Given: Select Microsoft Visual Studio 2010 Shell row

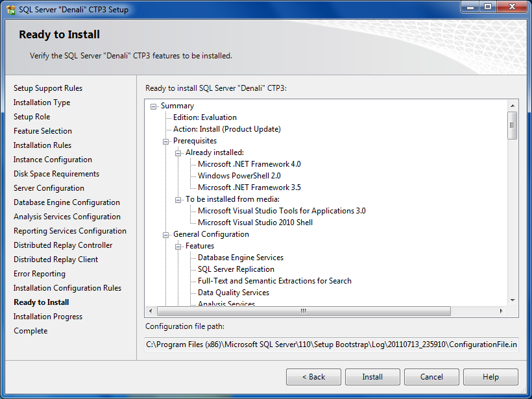Looking at the screenshot, I should 255,223.
